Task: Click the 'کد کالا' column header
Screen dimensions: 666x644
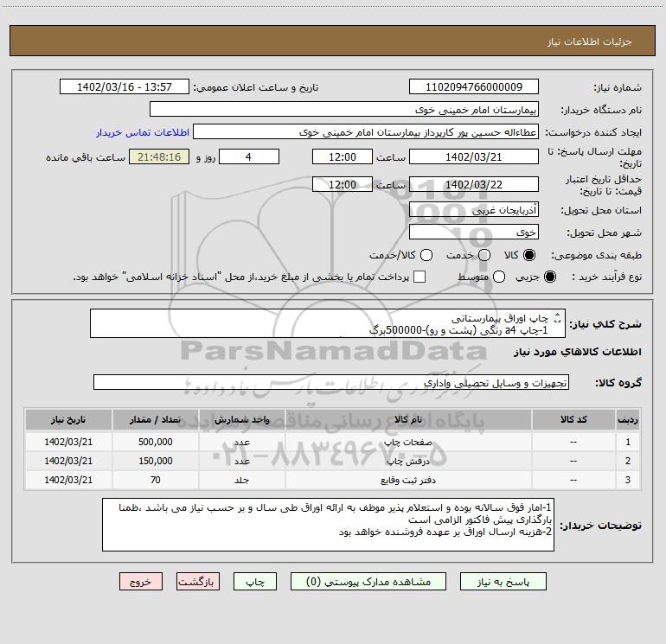Action: tap(573, 419)
